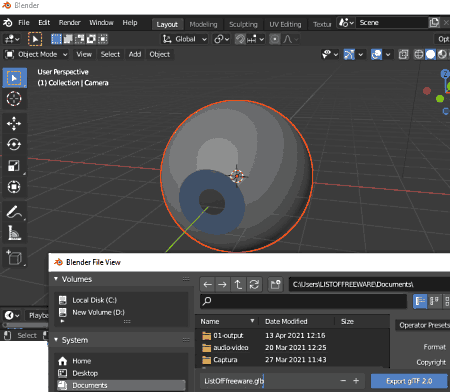Click the Export glTF 2.0 button
Screen dimensions: 450x392
409,381
